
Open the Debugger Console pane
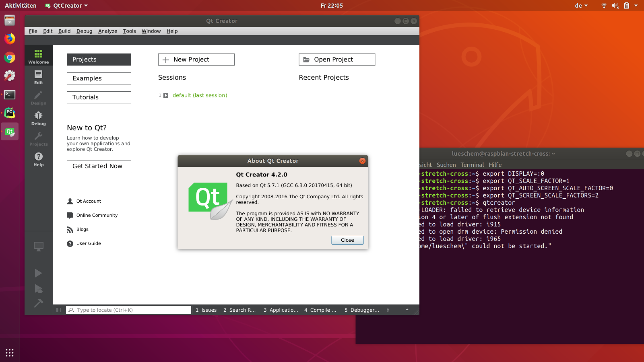362,310
